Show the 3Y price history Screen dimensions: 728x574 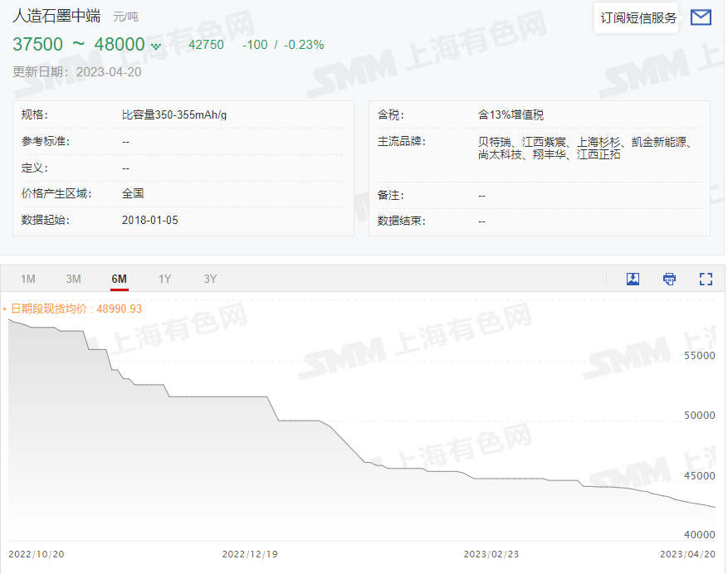coord(210,279)
